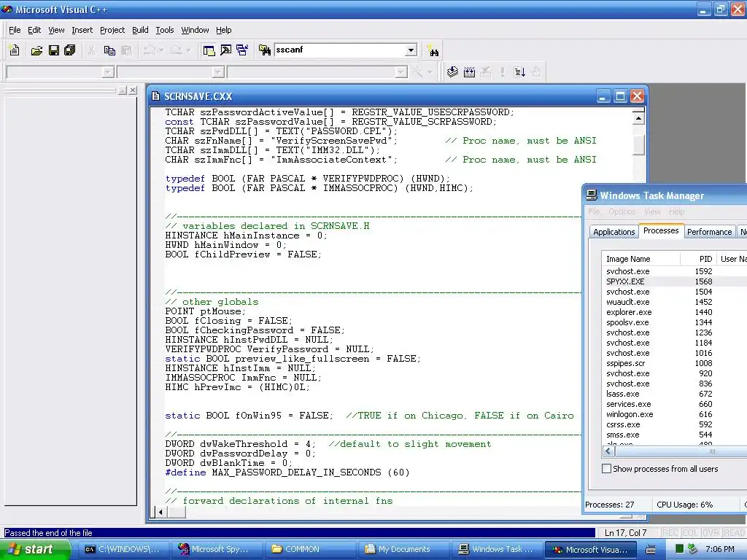Open the Project menu

112,30
